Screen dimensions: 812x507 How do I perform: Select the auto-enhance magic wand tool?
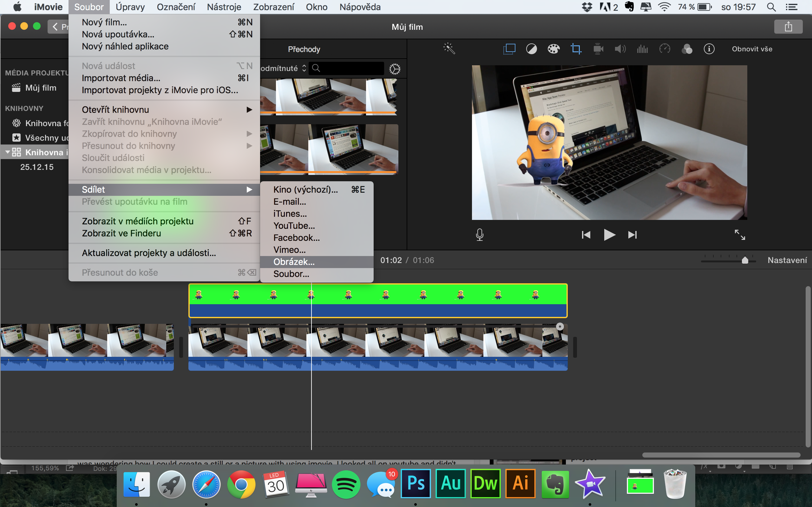[x=450, y=48]
